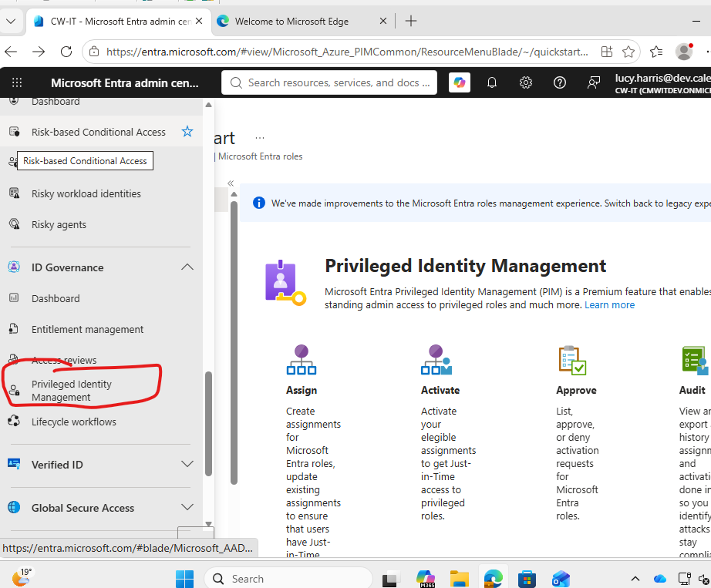Click the sidebar scroll up arrow

coord(208,105)
